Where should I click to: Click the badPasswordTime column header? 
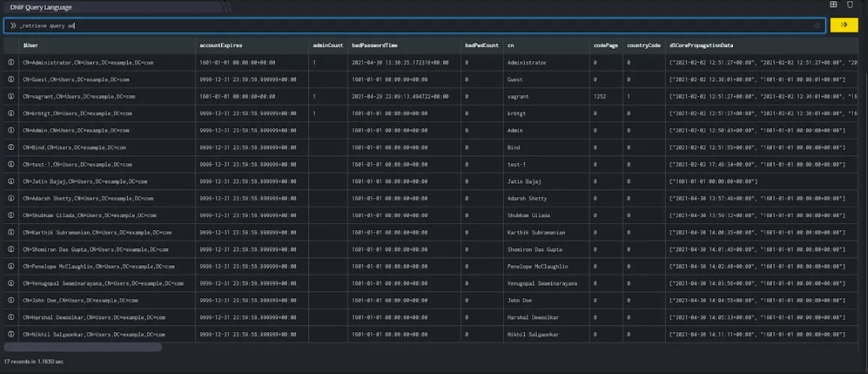404,46
